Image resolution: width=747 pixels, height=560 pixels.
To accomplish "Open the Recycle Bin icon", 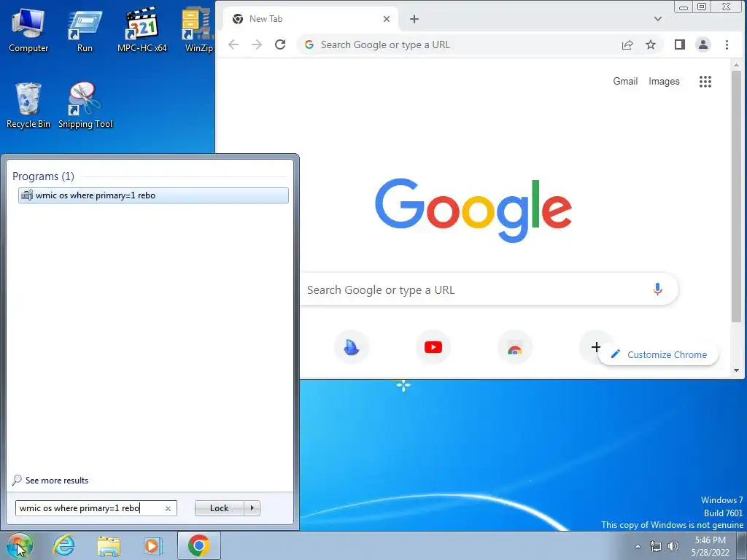I will tap(28, 105).
